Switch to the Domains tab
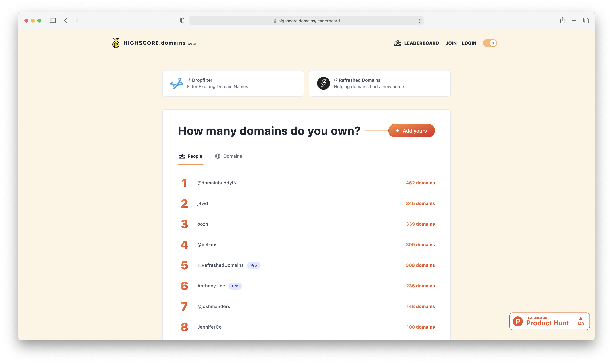This screenshot has width=613, height=364. click(x=228, y=156)
